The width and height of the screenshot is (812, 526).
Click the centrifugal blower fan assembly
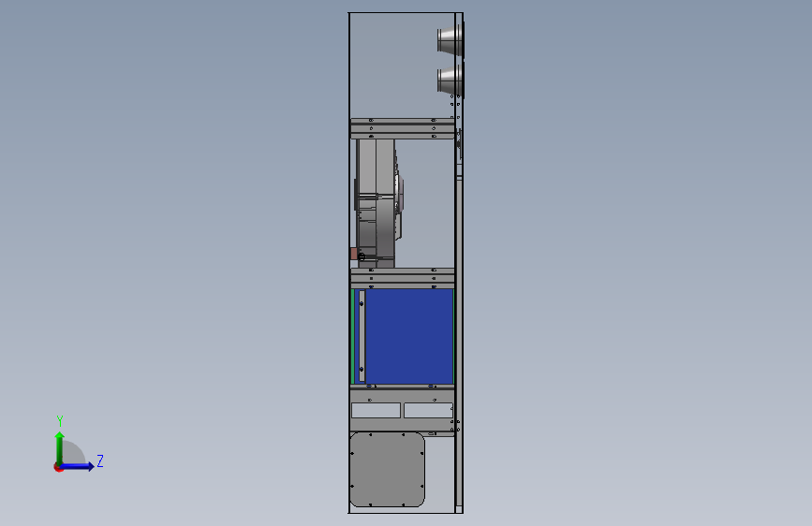coord(378,203)
